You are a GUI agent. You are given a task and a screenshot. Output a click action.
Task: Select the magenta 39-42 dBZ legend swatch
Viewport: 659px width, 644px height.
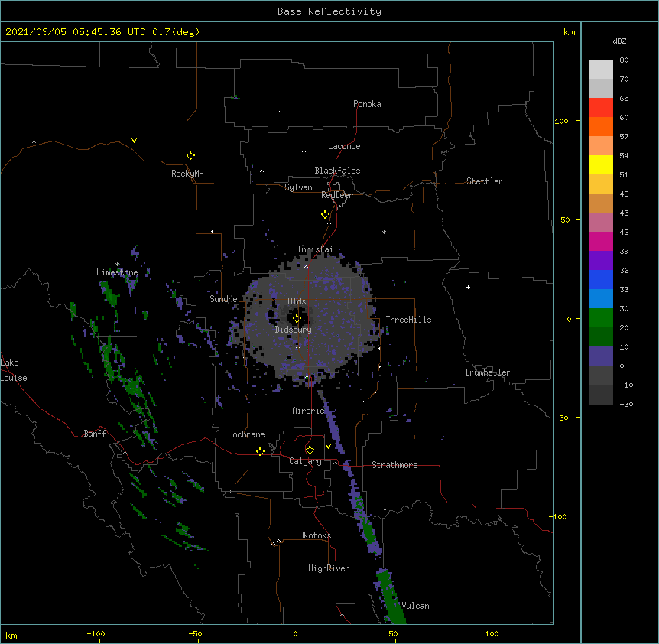tap(601, 241)
